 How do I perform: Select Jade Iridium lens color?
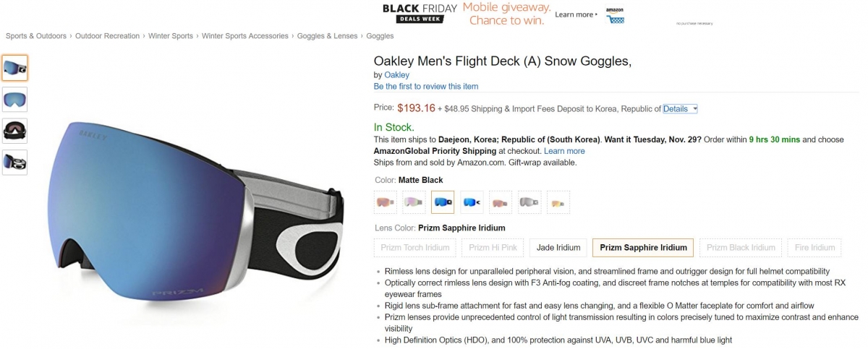[558, 247]
